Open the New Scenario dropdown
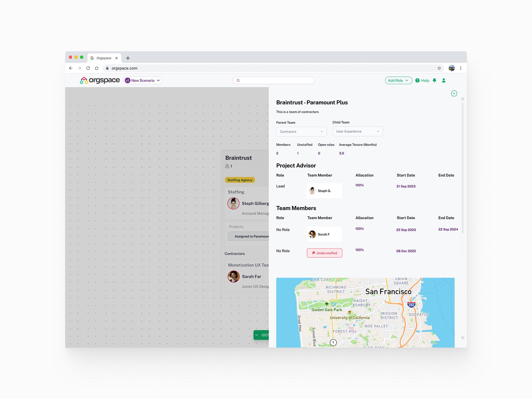Viewport: 532px width, 399px height. (143, 80)
